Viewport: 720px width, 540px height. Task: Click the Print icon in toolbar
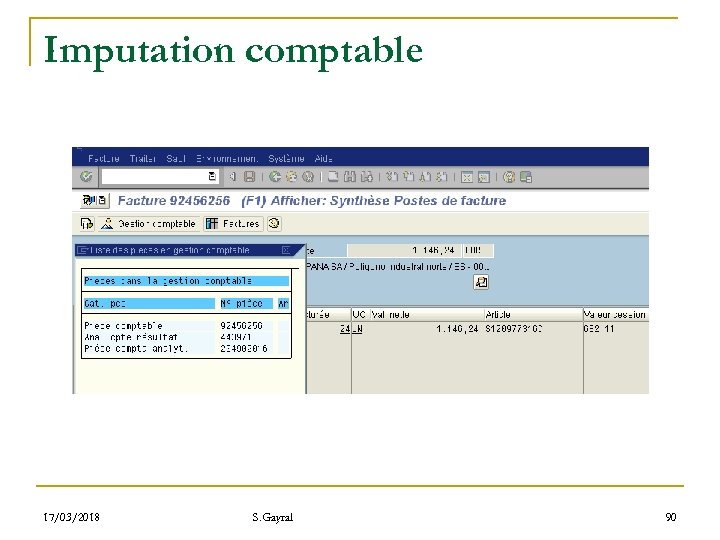click(333, 177)
